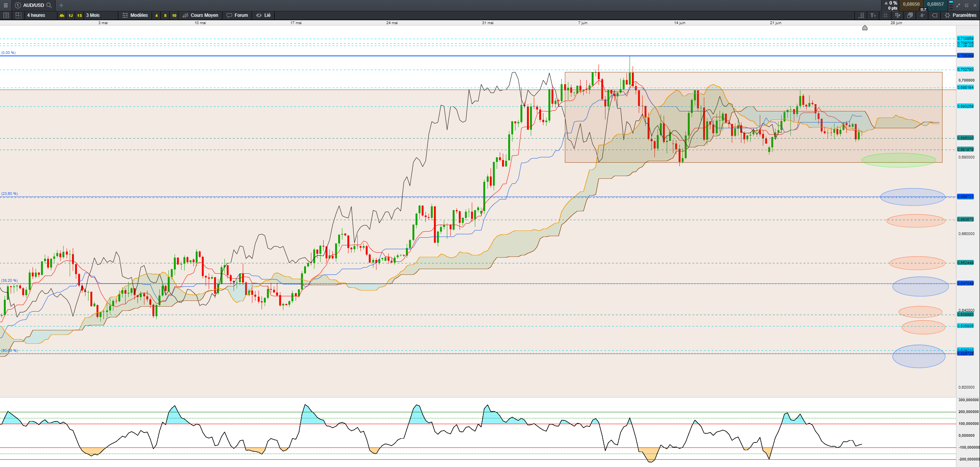Viewport: 980px width, 467px height.
Task: Load model preset 4
Action: [156, 15]
